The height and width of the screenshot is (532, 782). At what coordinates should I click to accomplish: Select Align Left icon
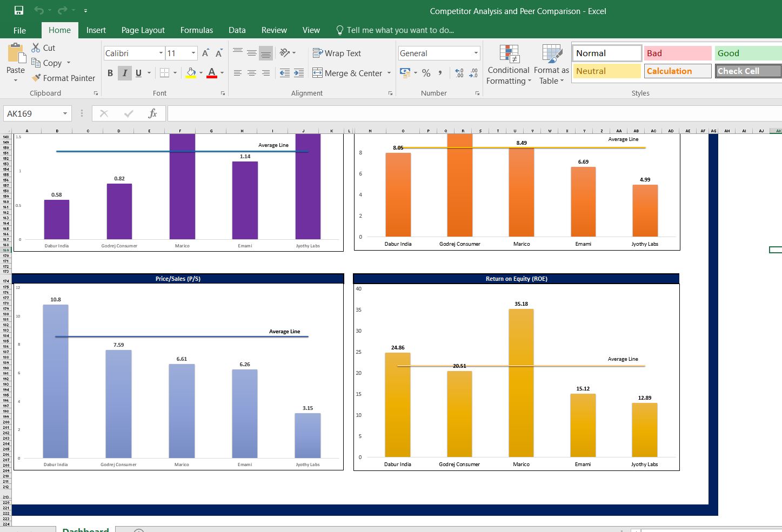[x=238, y=73]
